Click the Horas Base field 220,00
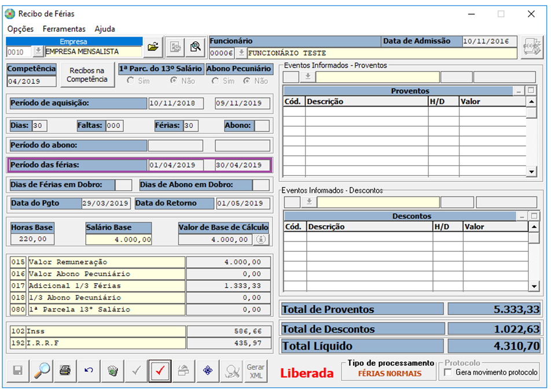This screenshot has width=551, height=392. click(x=32, y=239)
